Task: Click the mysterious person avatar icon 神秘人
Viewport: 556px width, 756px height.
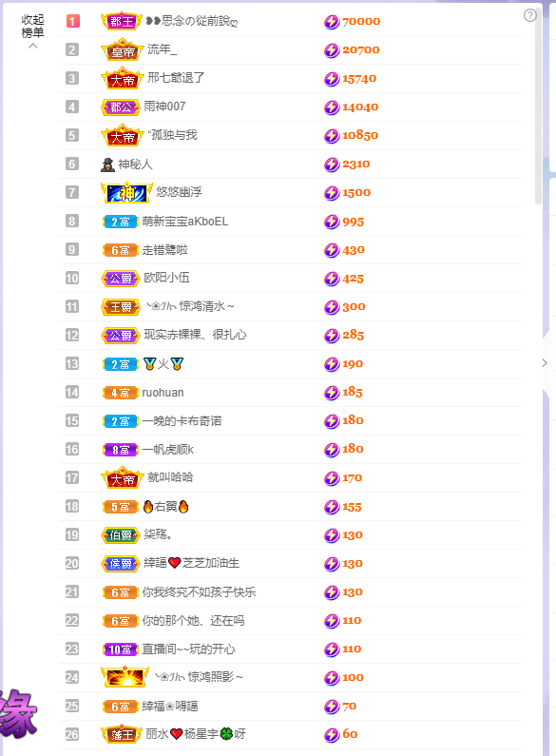Action: click(x=107, y=165)
